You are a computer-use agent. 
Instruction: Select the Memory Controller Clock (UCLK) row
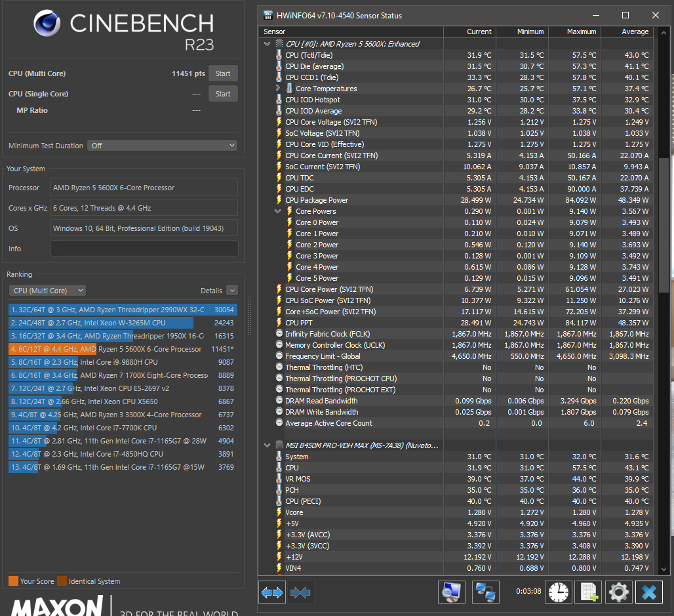coord(456,345)
